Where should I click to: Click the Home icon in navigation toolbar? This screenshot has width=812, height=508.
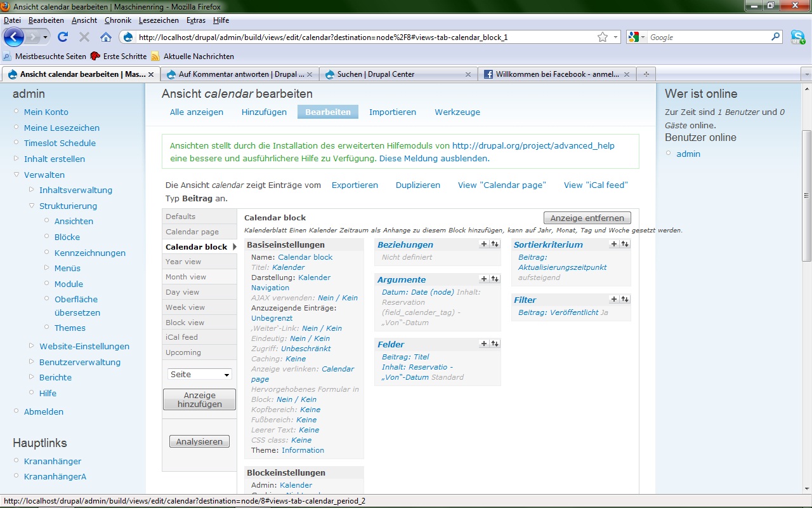click(x=106, y=37)
